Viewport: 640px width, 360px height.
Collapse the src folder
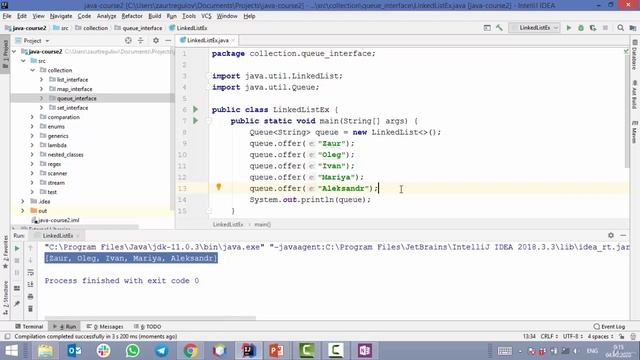[23, 61]
